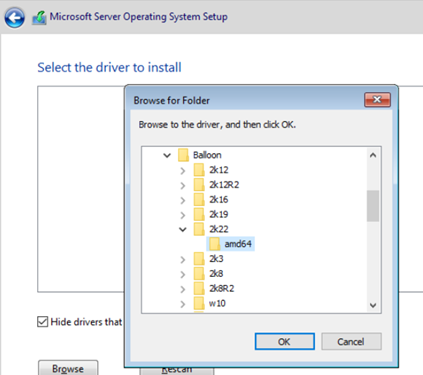The width and height of the screenshot is (423, 375).
Task: Click the folder tree scrollbar thumb
Action: coord(373,206)
